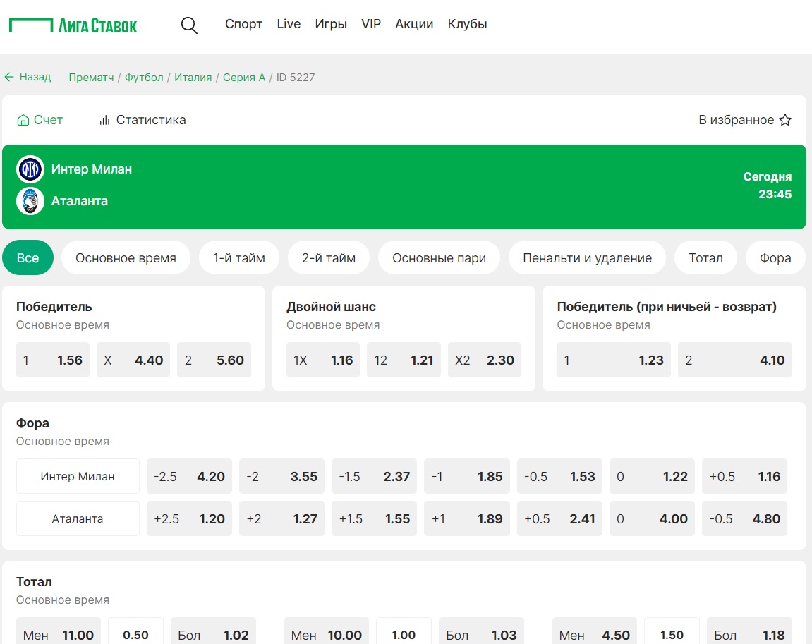
Task: Select total over 1.50 Бол 1.18
Action: click(749, 633)
